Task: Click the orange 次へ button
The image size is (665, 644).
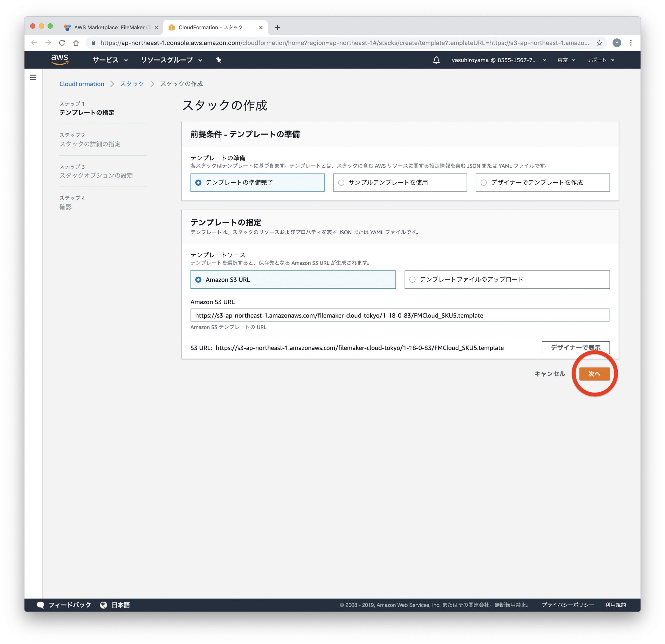Action: pos(594,374)
